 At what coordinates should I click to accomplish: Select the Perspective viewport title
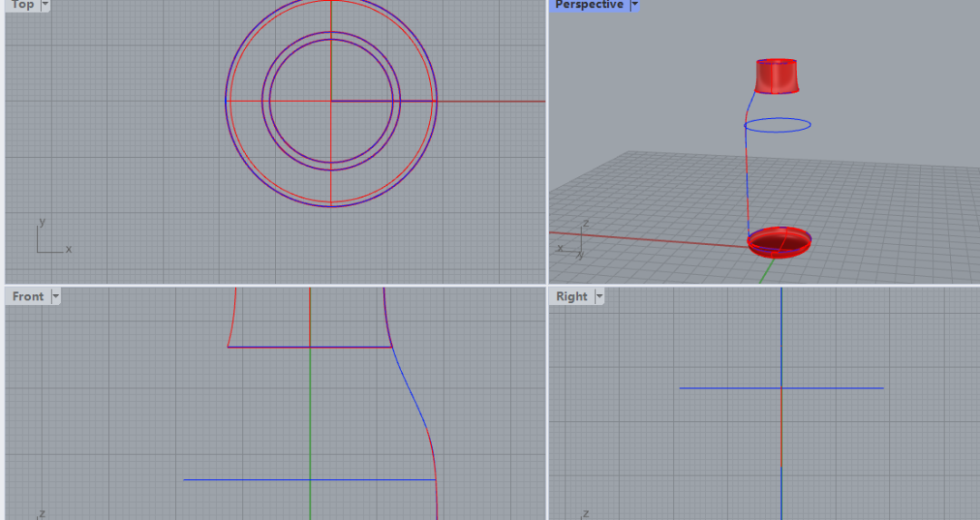589,5
